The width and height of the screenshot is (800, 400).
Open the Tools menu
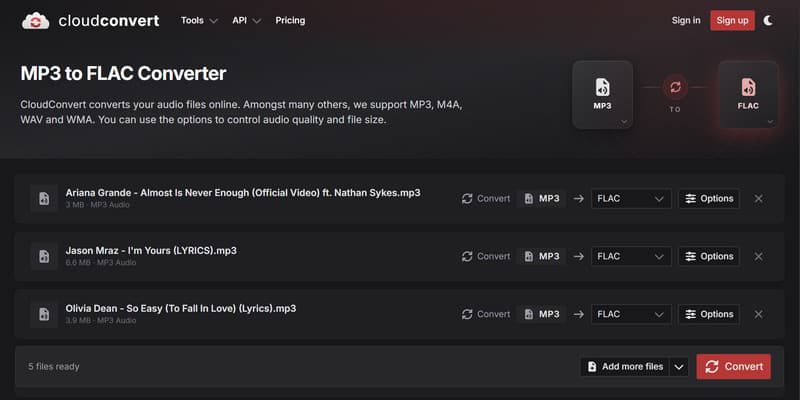(199, 20)
